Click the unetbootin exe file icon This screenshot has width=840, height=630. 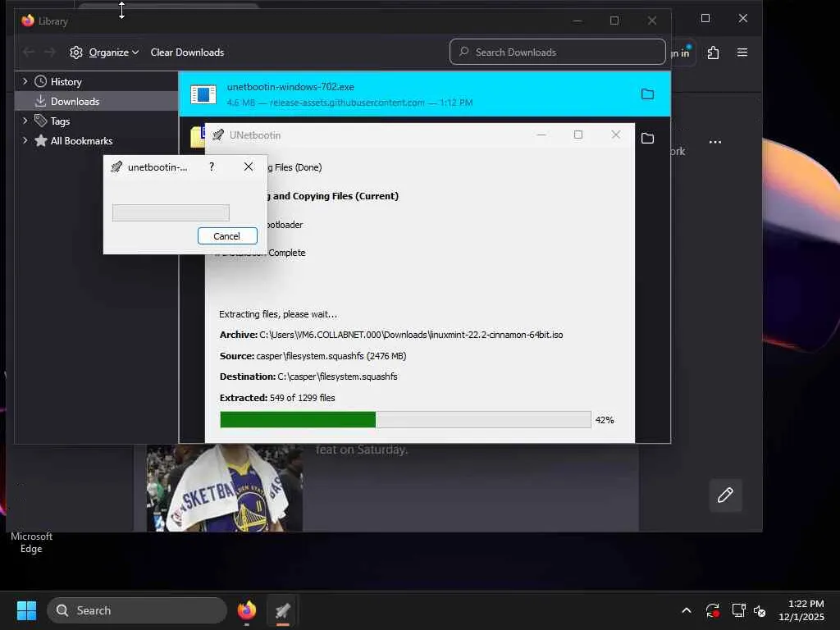203,95
